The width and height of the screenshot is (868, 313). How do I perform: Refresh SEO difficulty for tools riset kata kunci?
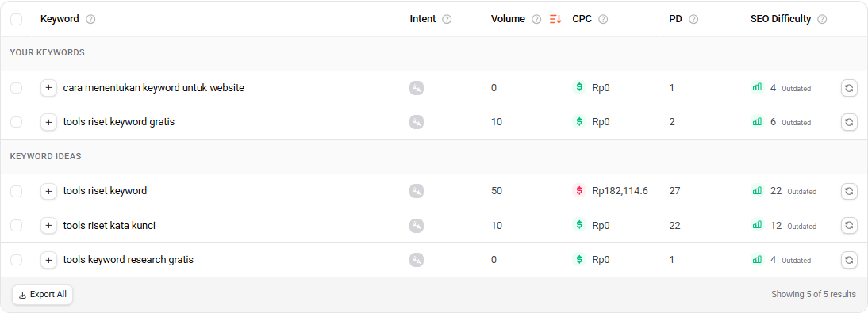[849, 226]
